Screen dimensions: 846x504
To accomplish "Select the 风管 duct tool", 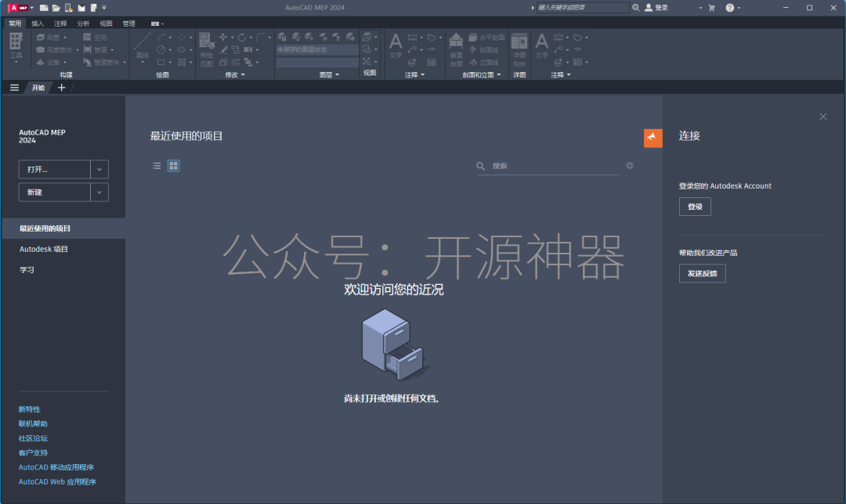I will [x=49, y=38].
